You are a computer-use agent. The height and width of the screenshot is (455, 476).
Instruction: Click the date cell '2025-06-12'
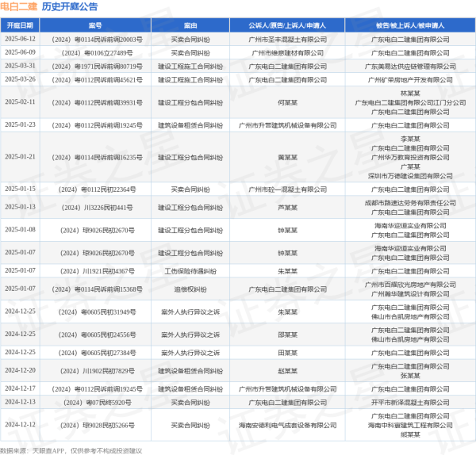(20, 39)
